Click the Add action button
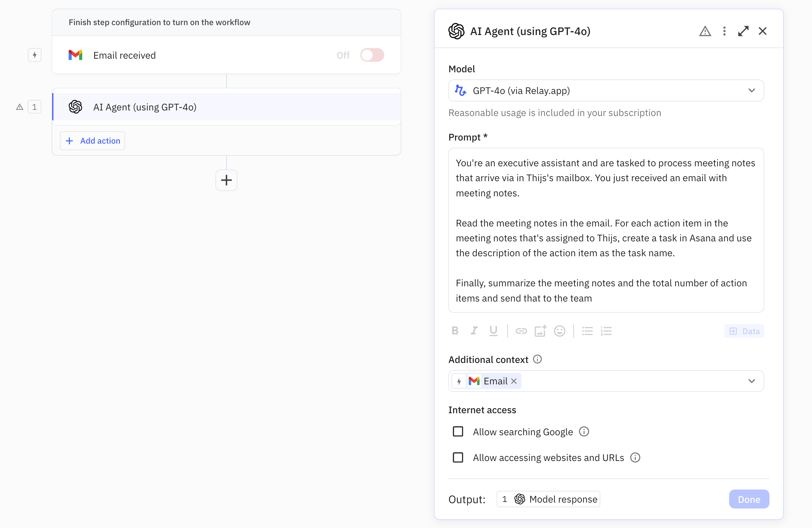The width and height of the screenshot is (812, 528). [92, 141]
